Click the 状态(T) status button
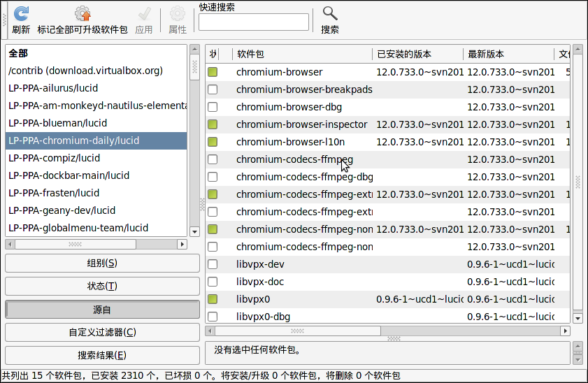 [102, 287]
